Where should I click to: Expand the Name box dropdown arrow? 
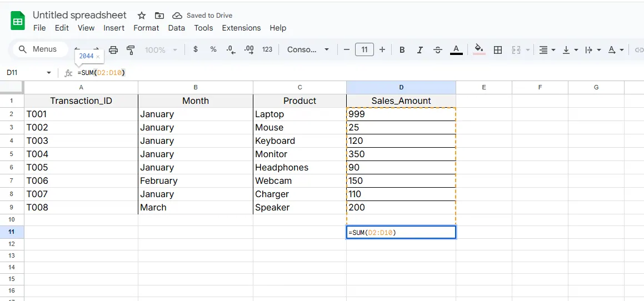point(49,73)
